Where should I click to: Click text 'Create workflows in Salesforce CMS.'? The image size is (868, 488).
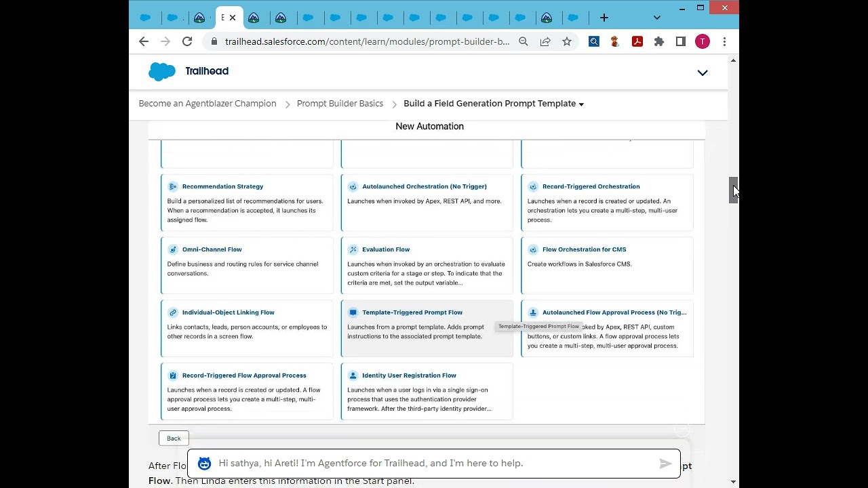coord(579,264)
